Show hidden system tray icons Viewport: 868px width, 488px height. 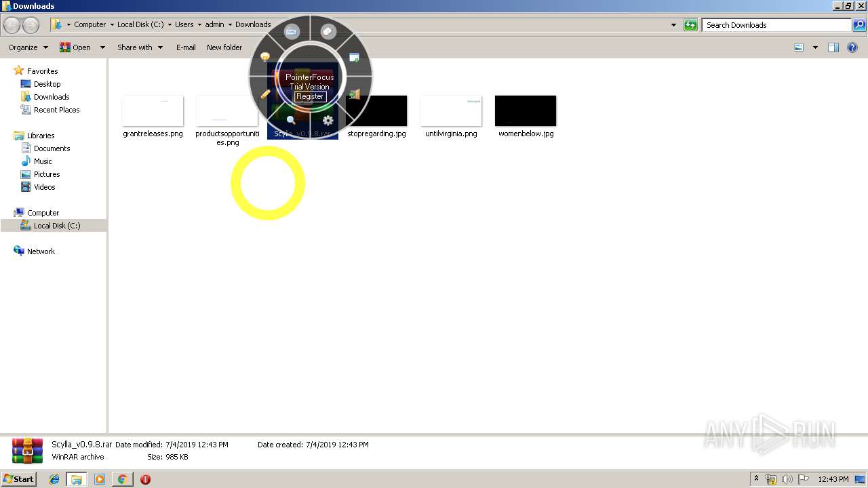pyautogui.click(x=757, y=479)
